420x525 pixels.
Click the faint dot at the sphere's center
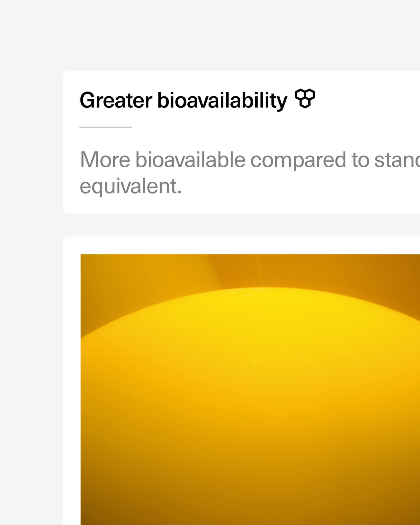255,360
